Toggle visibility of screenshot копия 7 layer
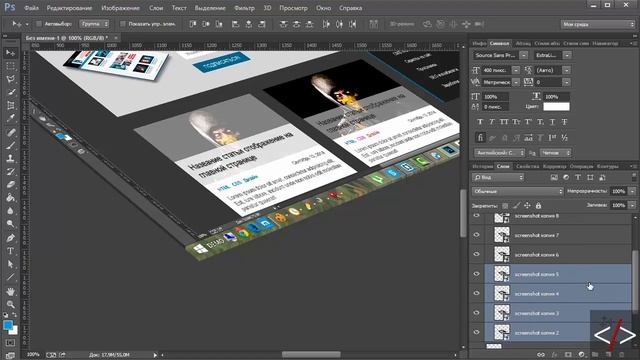Image resolution: width=640 pixels, height=360 pixels. [x=476, y=235]
